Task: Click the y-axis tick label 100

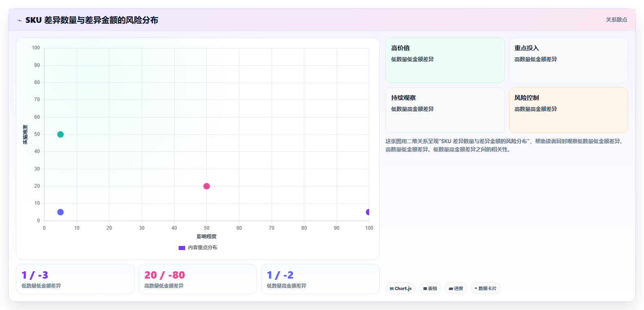Action: coord(36,48)
